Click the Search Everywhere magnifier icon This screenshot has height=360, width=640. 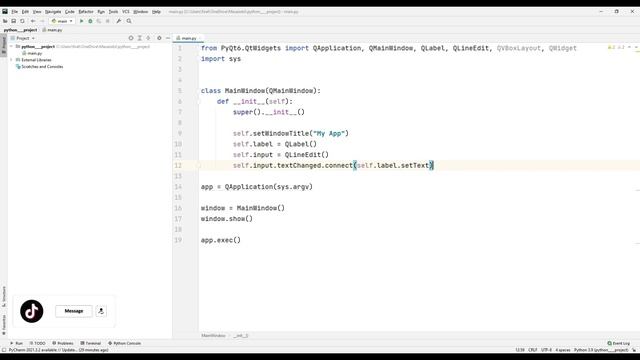point(129,21)
